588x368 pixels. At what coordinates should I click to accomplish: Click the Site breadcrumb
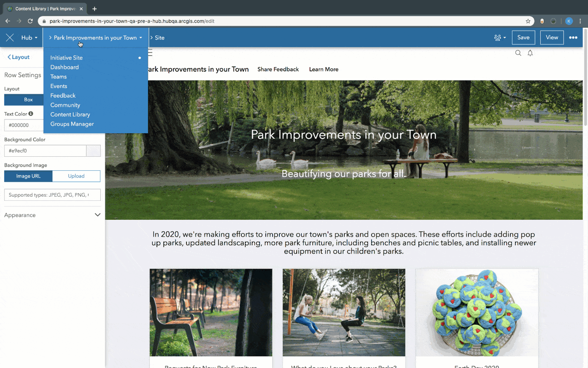pyautogui.click(x=160, y=38)
